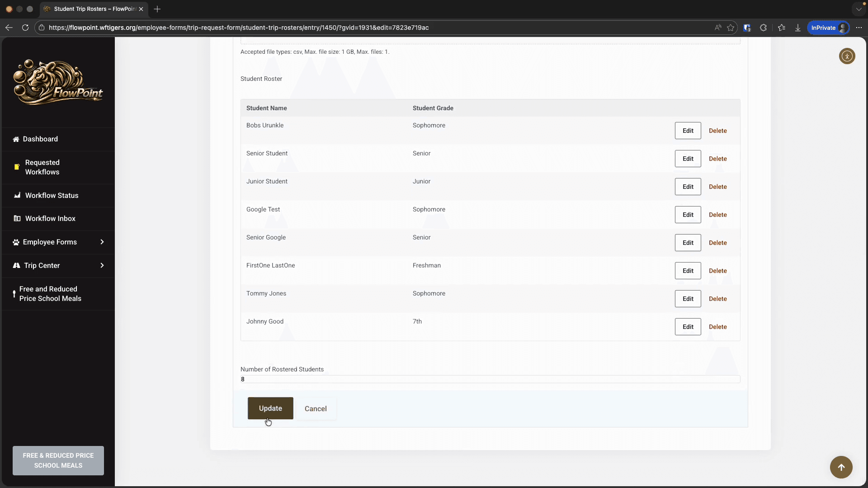Open Requested Workflows in sidebar
The height and width of the screenshot is (488, 868).
tap(58, 167)
